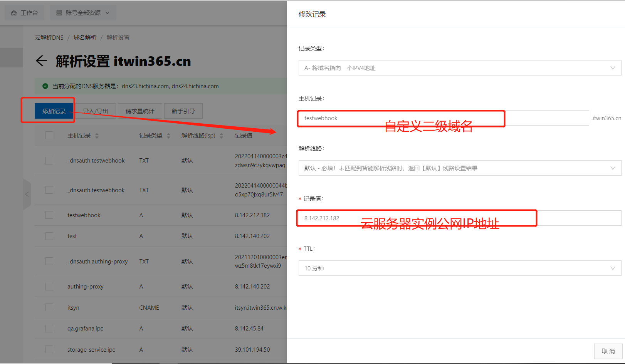Select the qa.grafana.ipc row checkbox

pos(49,328)
